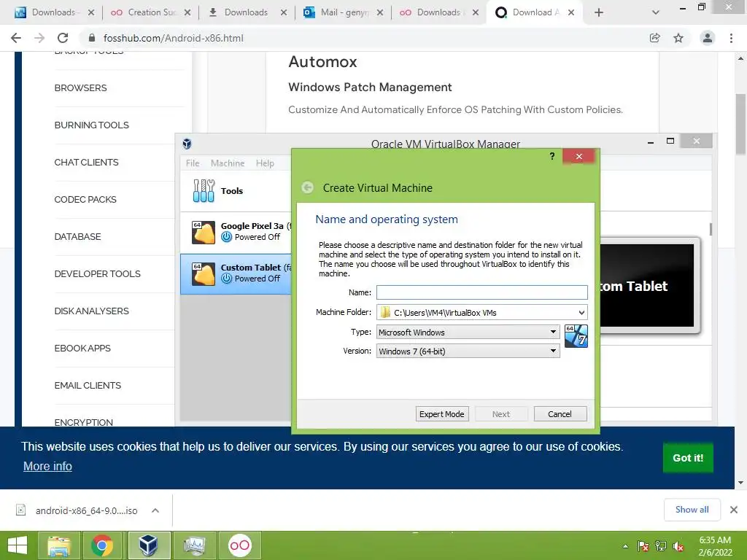The height and width of the screenshot is (560, 747).
Task: Open the CODEC PACKS category link
Action: [85, 199]
